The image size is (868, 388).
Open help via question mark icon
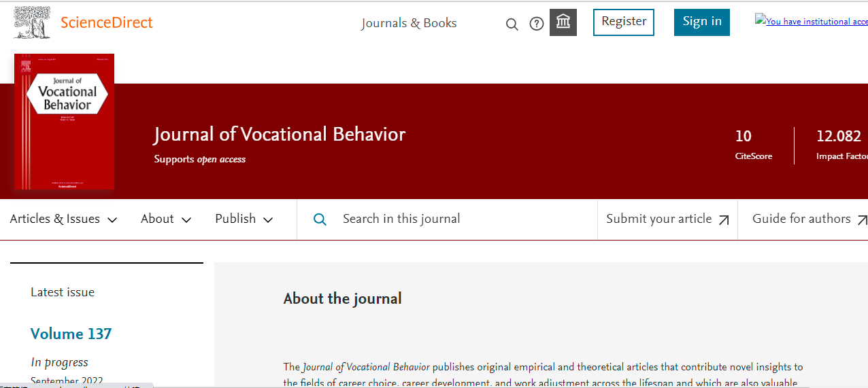point(537,24)
